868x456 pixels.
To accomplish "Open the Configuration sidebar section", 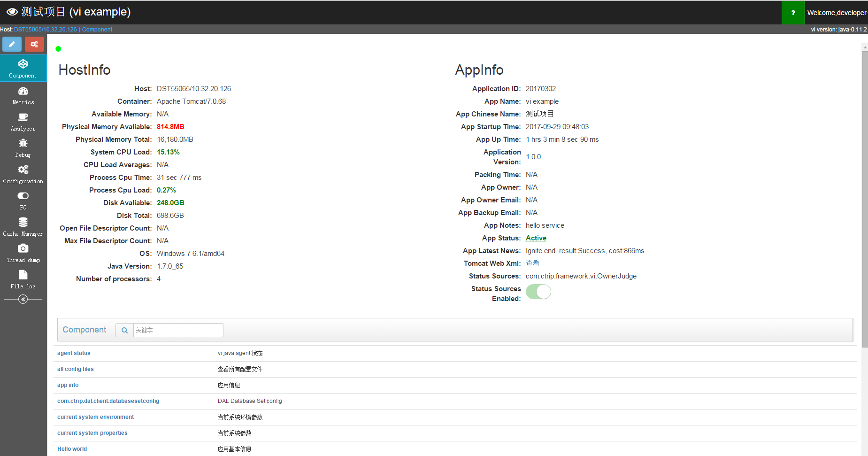I will pyautogui.click(x=23, y=174).
